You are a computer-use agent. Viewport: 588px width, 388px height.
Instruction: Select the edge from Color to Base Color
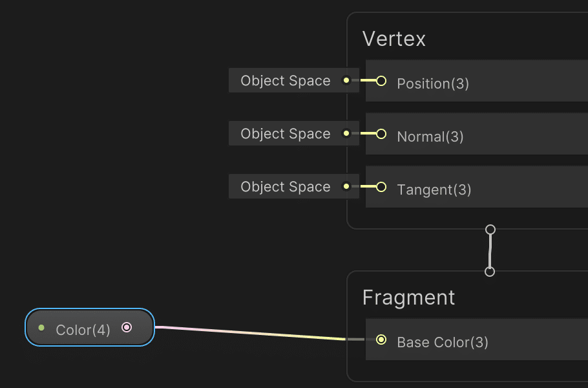coord(252,332)
